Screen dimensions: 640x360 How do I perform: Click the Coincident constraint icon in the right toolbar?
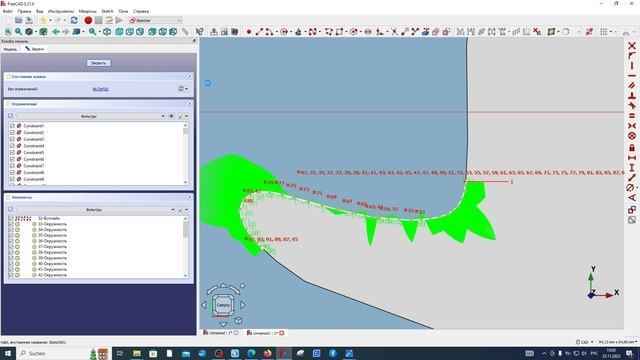click(632, 46)
